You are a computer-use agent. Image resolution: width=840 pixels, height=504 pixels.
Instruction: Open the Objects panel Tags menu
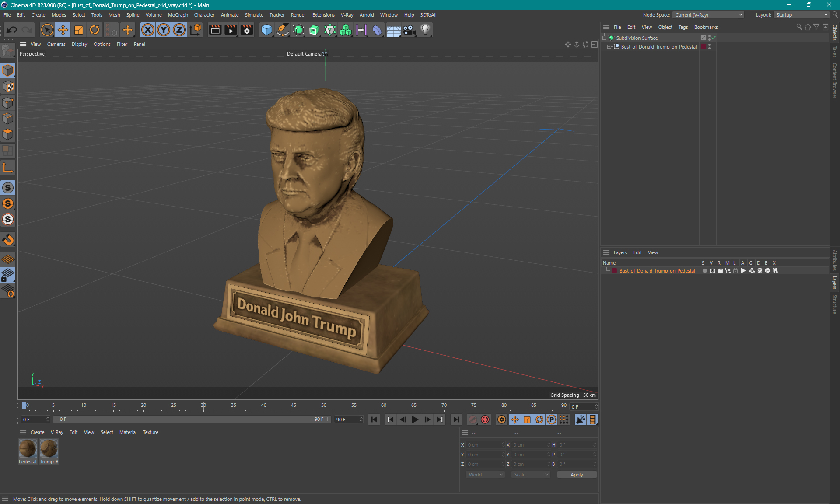coord(683,27)
